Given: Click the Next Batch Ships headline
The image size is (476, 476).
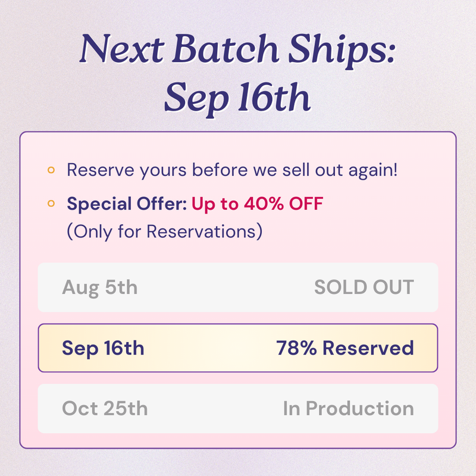Looking at the screenshot, I should click(237, 49).
